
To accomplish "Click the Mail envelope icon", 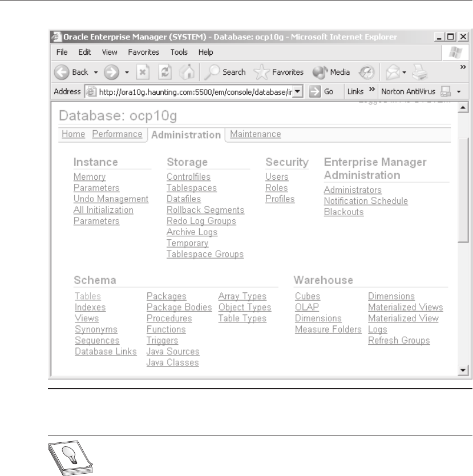I will point(393,72).
